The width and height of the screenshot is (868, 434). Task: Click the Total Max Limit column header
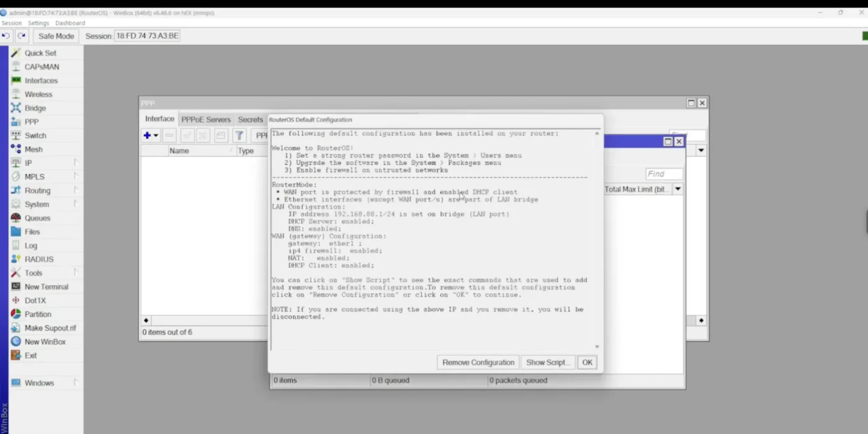[x=637, y=189]
